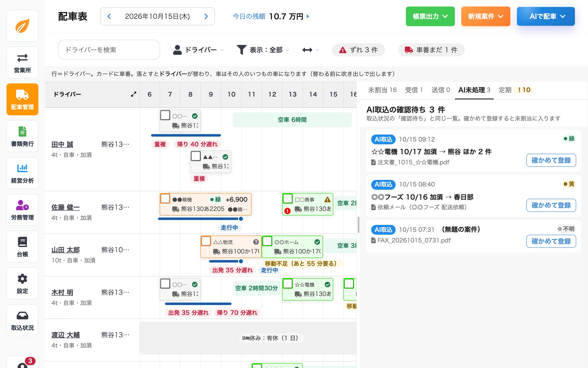Switch to the 送信 0 tab
This screenshot has height=368, width=588.
[441, 90]
